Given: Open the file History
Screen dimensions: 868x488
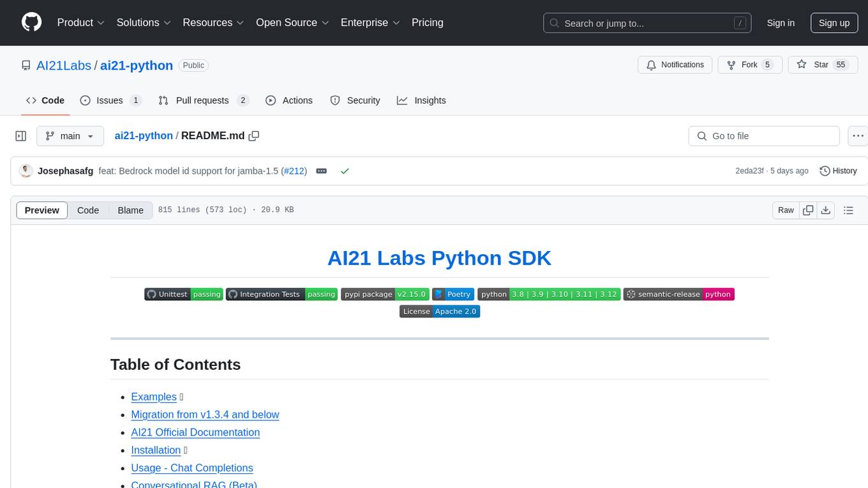Looking at the screenshot, I should tap(838, 171).
